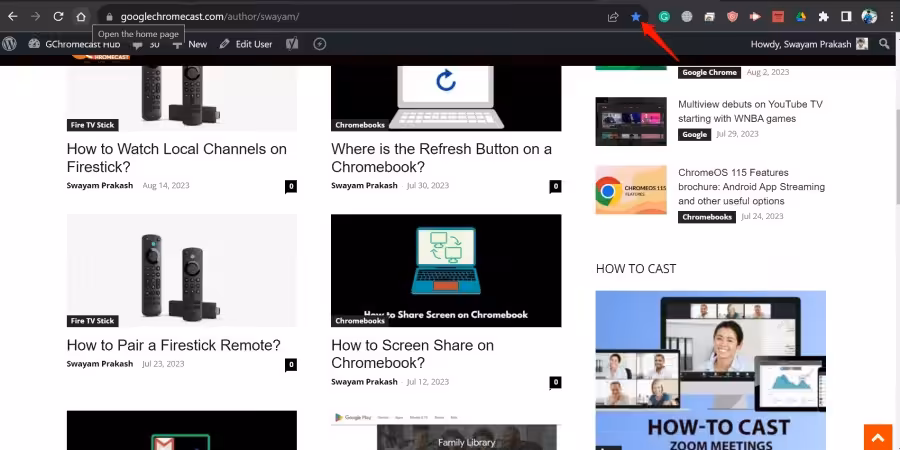Click Fire TV Stick tag on Pair Remote image
This screenshot has width=900, height=450.
pos(92,321)
